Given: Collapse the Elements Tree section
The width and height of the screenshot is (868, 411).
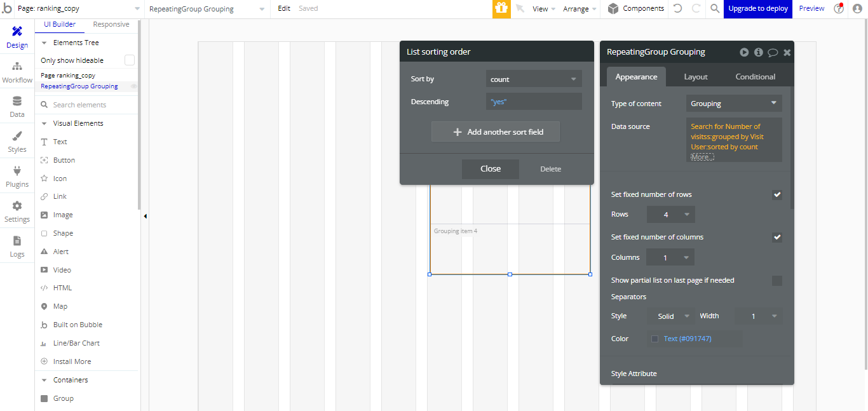Looking at the screenshot, I should [44, 43].
